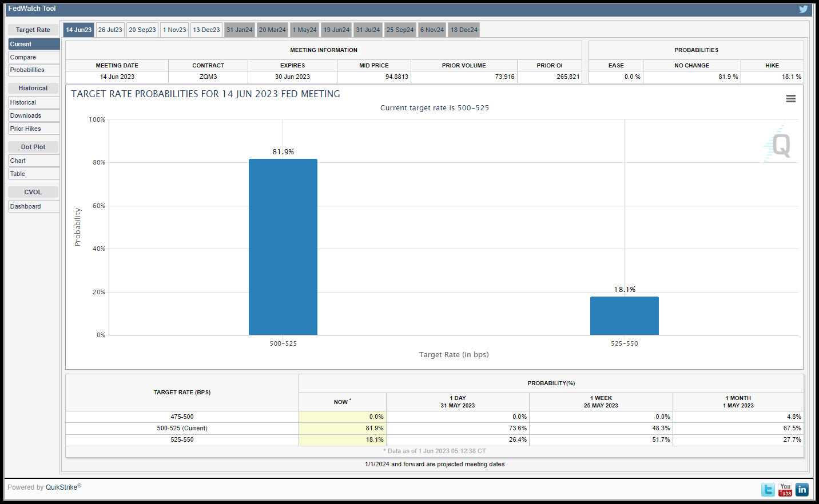This screenshot has width=819, height=504.
Task: Open the CVOL Dashboard item
Action: (x=34, y=206)
